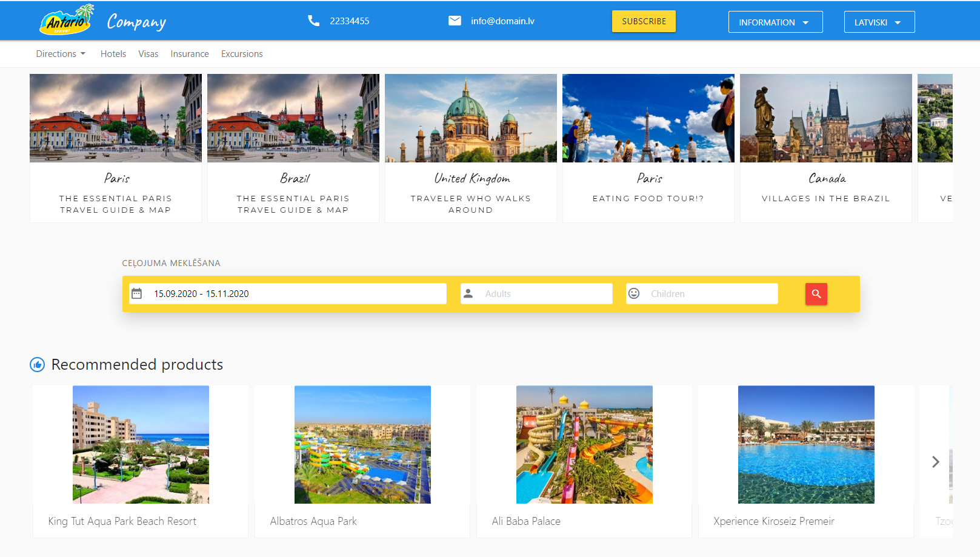The width and height of the screenshot is (980, 557).
Task: Click the red search magnifier icon
Action: click(x=816, y=294)
